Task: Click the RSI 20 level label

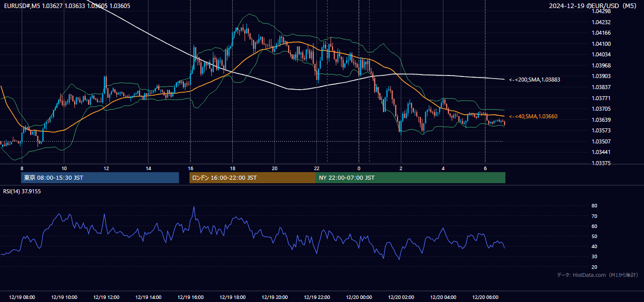Action: click(594, 267)
